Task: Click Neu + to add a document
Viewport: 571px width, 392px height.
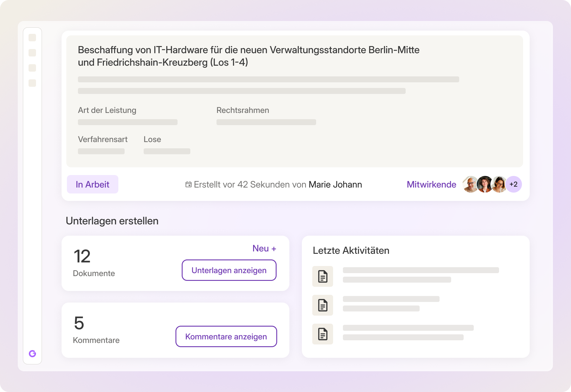Action: pyautogui.click(x=264, y=248)
